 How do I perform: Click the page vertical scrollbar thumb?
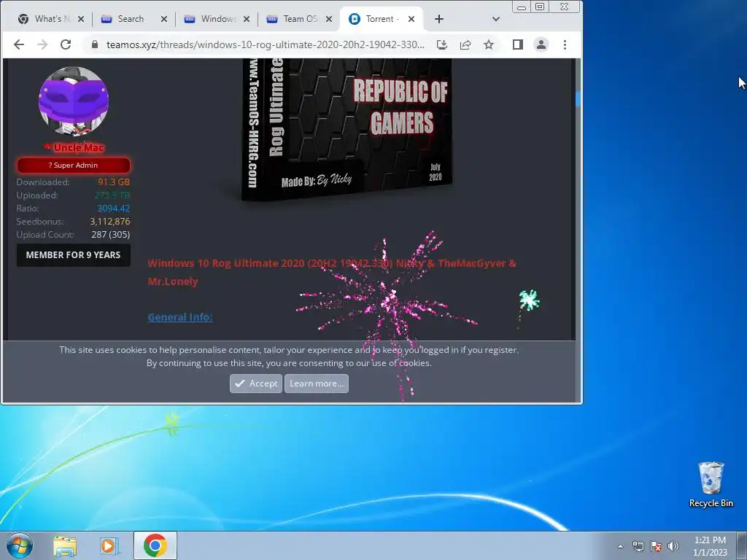coord(578,99)
